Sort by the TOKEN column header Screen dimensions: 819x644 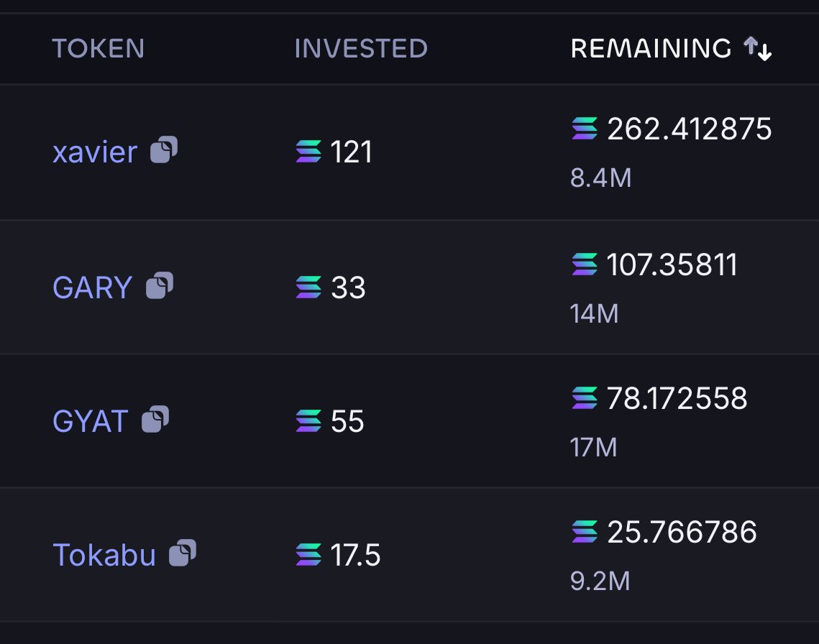pos(99,49)
